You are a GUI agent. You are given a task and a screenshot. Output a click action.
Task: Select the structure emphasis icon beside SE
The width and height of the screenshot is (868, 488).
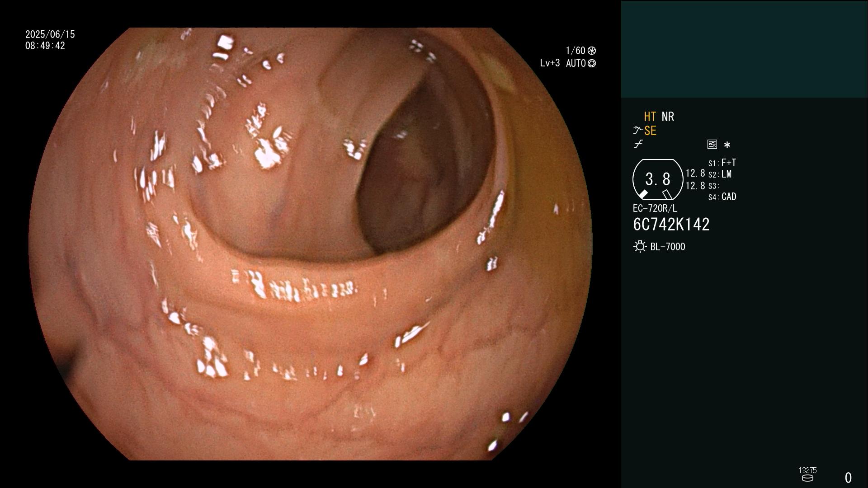(x=638, y=131)
